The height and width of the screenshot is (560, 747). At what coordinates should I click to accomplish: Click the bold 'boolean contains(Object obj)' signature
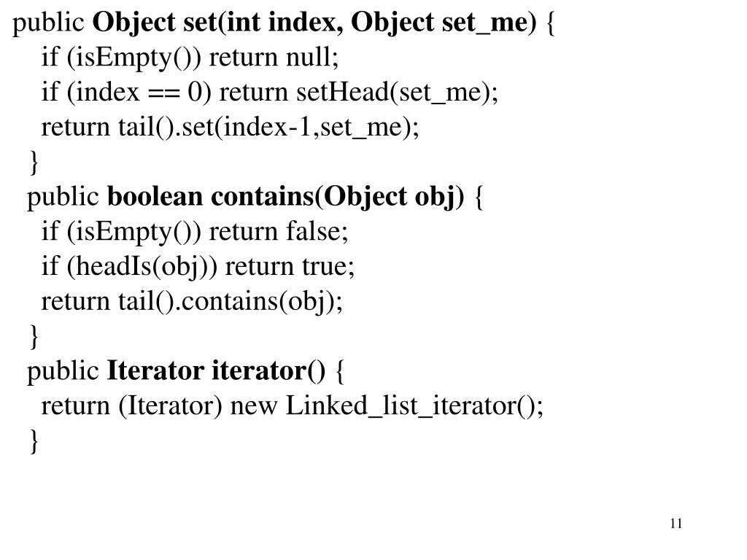285,197
